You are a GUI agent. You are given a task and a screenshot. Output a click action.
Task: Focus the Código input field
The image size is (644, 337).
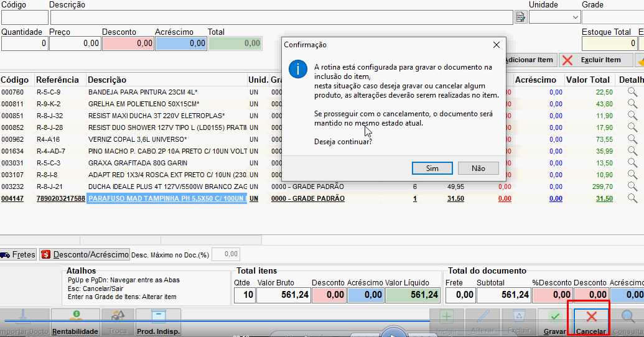pyautogui.click(x=25, y=17)
